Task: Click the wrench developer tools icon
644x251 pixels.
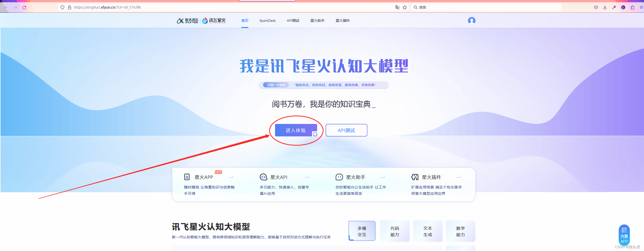Action: tap(614, 7)
